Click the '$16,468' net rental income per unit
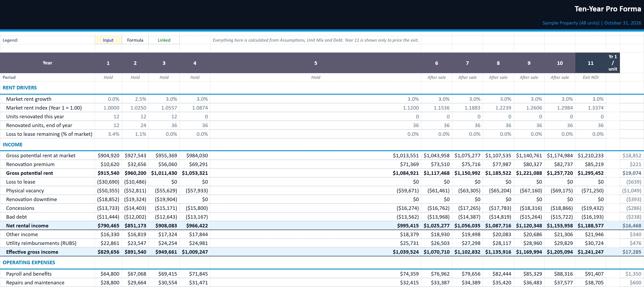The height and width of the screenshot is (287, 644). (632, 226)
